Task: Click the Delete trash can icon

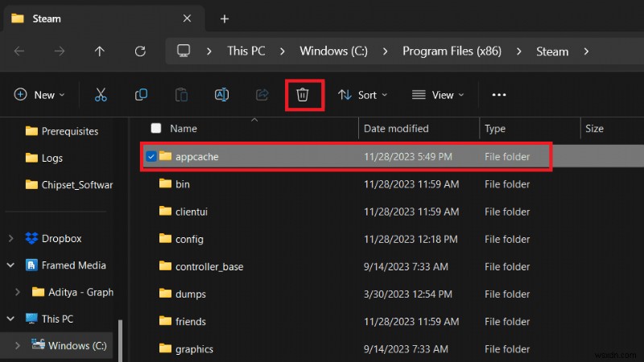Action: (x=303, y=95)
